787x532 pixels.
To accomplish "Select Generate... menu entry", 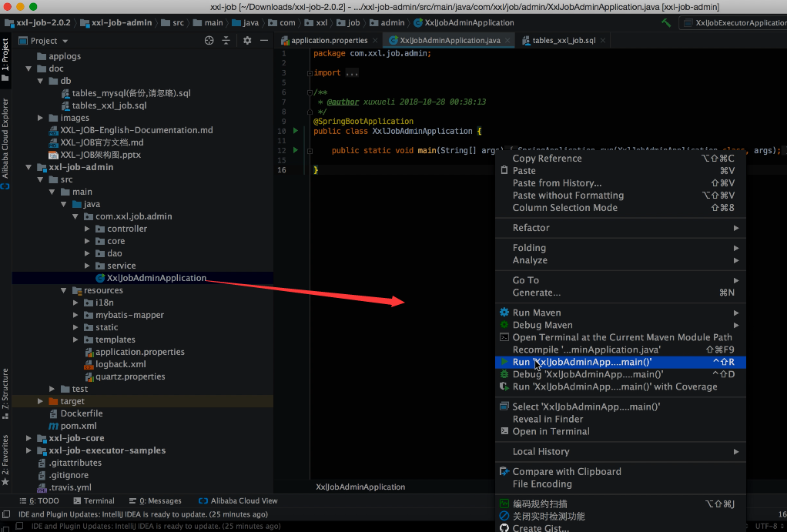I will click(621, 293).
